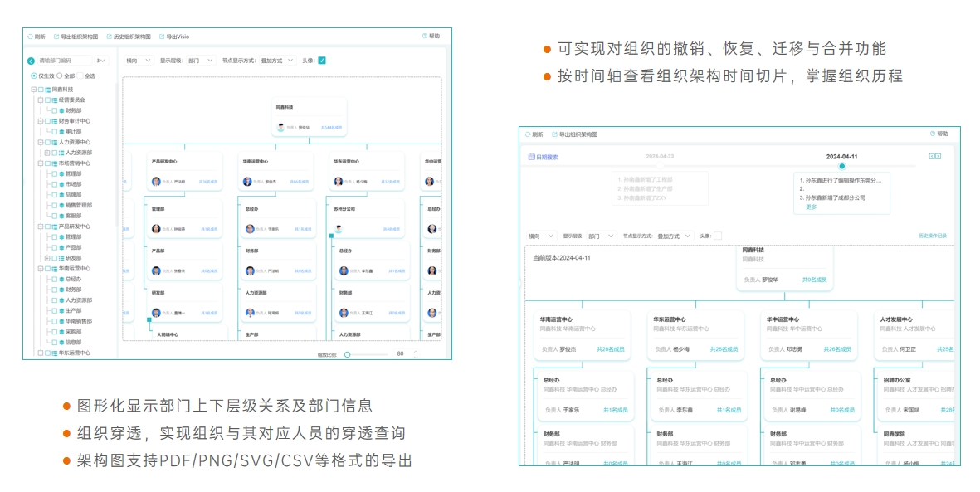Open the 显示层级 部门 dropdown in the timeline panel
The height and width of the screenshot is (492, 980).
[x=602, y=236]
